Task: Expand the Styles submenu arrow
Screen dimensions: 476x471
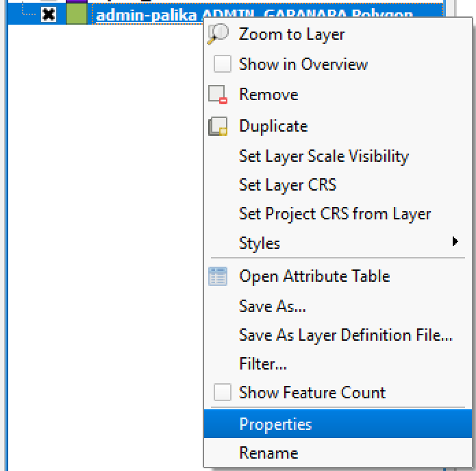Action: click(455, 242)
